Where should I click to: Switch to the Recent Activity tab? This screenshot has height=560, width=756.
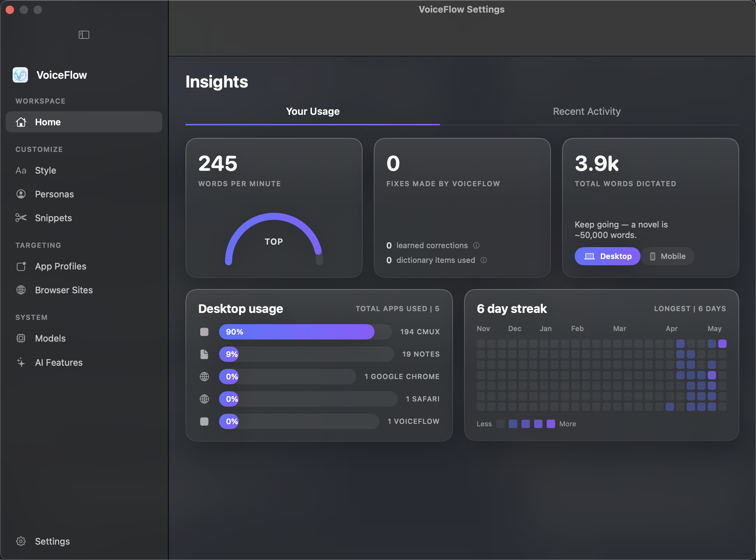587,111
